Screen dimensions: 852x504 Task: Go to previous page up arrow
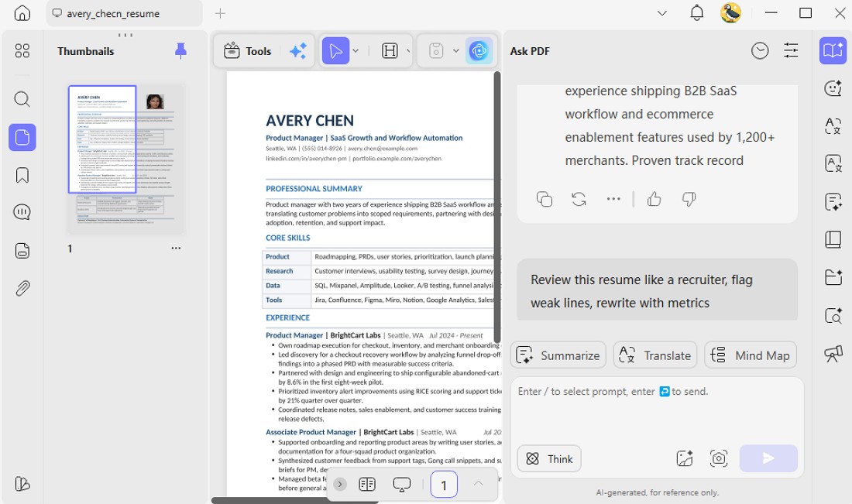[x=478, y=483]
